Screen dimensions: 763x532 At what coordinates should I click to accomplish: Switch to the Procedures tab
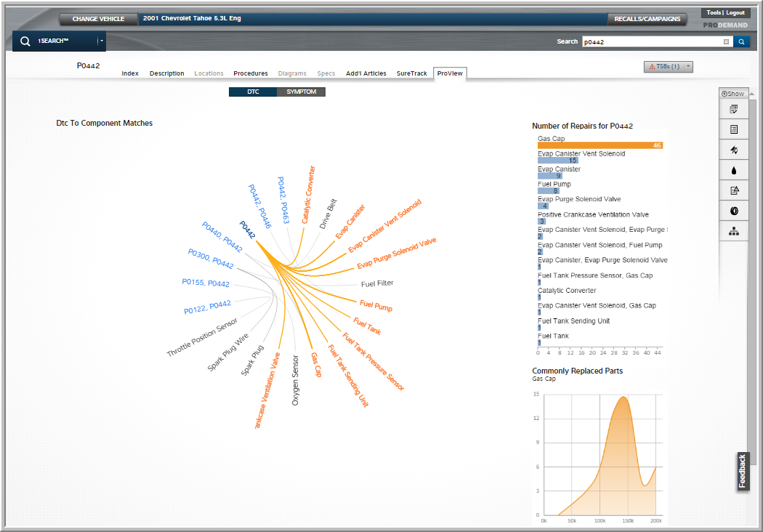(250, 73)
